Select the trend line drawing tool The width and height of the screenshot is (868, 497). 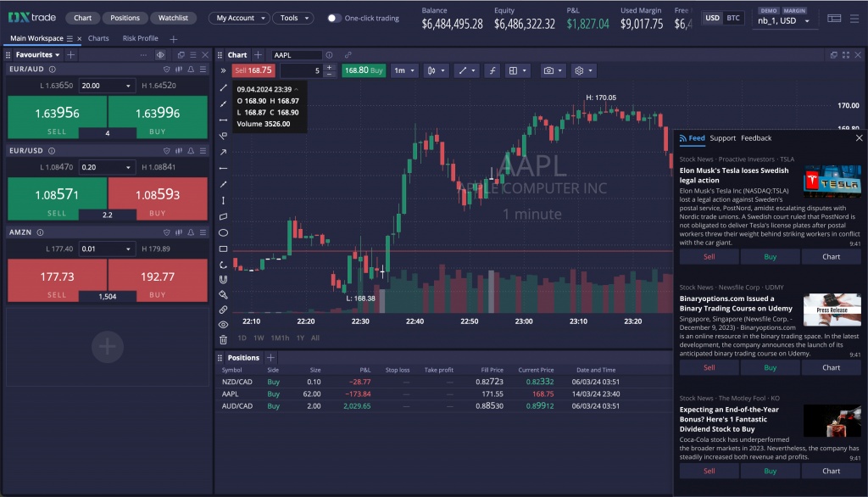tap(223, 87)
